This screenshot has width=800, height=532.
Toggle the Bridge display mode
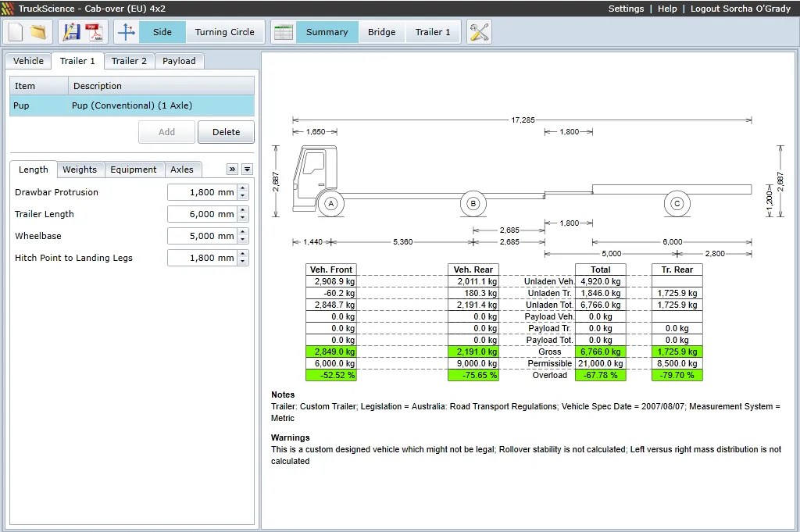381,32
